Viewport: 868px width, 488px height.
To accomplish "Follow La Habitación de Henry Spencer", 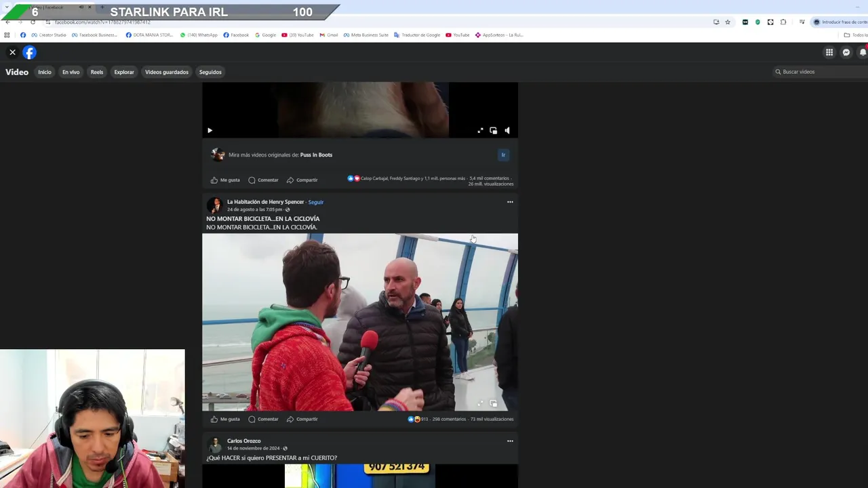I will click(316, 202).
